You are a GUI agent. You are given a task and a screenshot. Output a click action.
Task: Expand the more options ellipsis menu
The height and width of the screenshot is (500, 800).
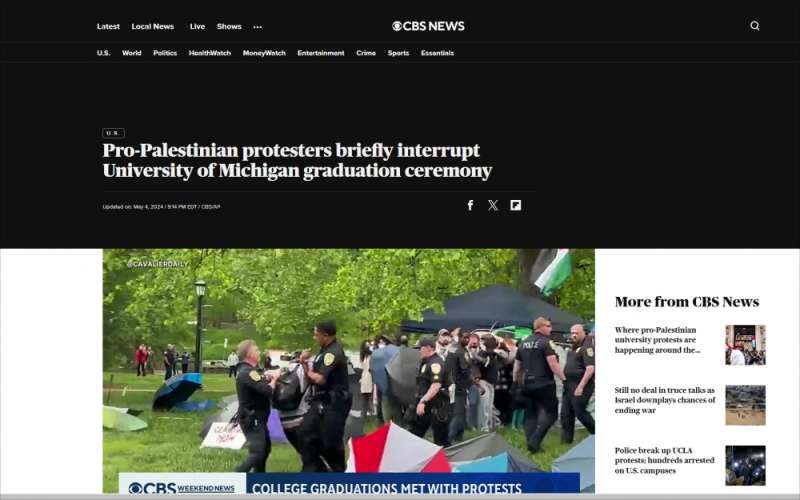point(258,27)
